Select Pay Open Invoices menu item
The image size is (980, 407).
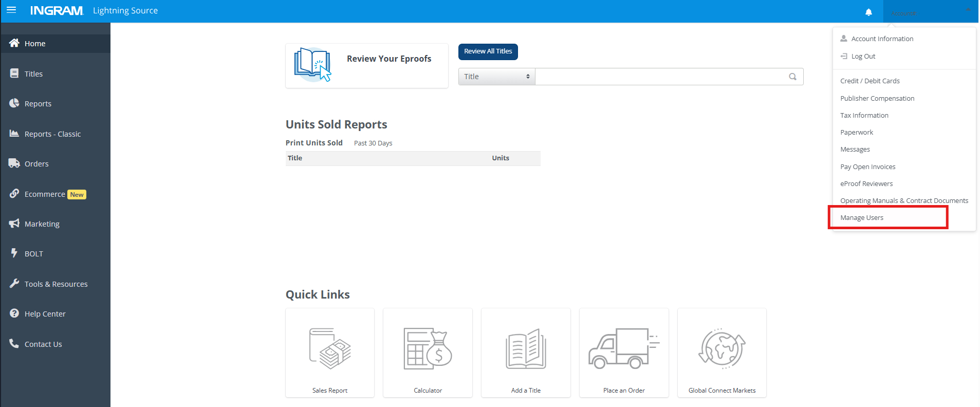(x=867, y=167)
